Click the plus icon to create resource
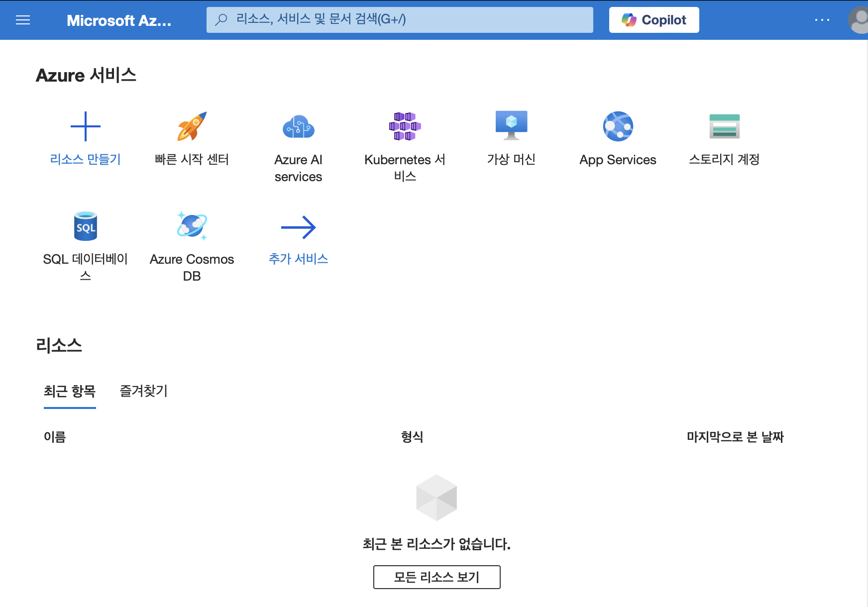This screenshot has height=607, width=868. [x=86, y=126]
